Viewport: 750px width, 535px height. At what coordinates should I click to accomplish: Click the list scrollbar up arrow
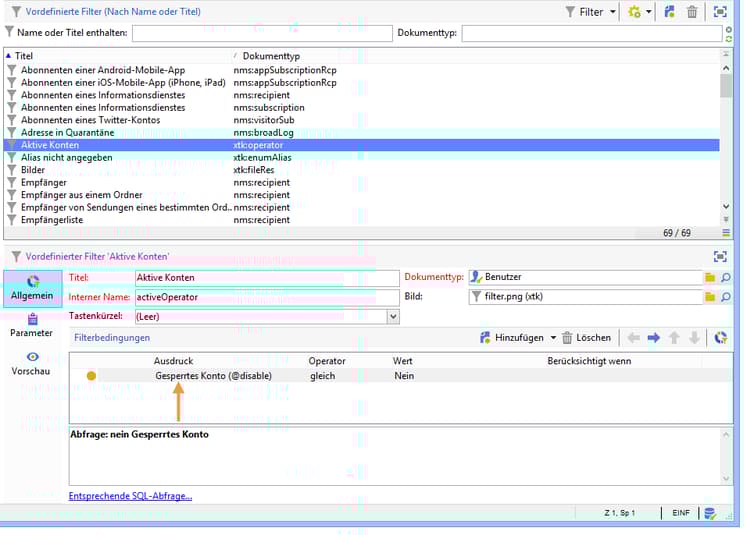726,68
